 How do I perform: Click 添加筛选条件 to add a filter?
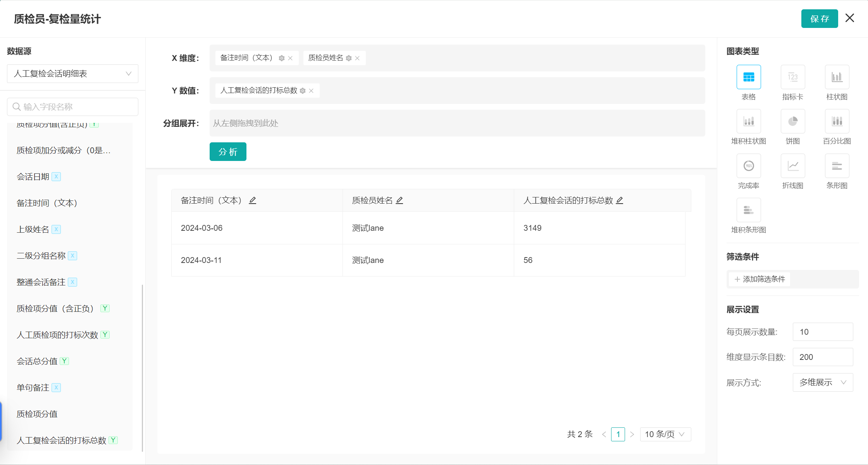point(759,279)
